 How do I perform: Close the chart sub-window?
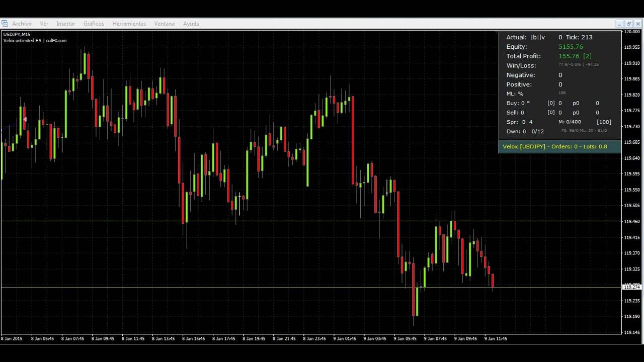[638, 24]
